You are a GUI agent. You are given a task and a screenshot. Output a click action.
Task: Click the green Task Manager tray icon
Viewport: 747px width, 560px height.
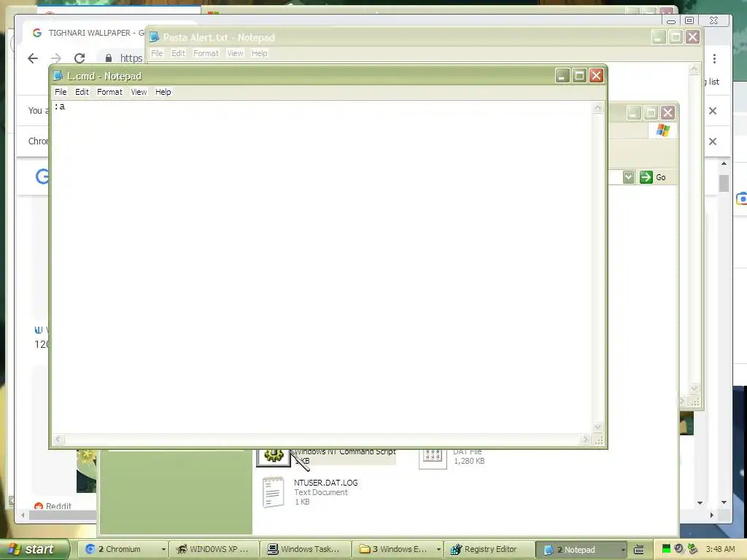click(x=666, y=549)
